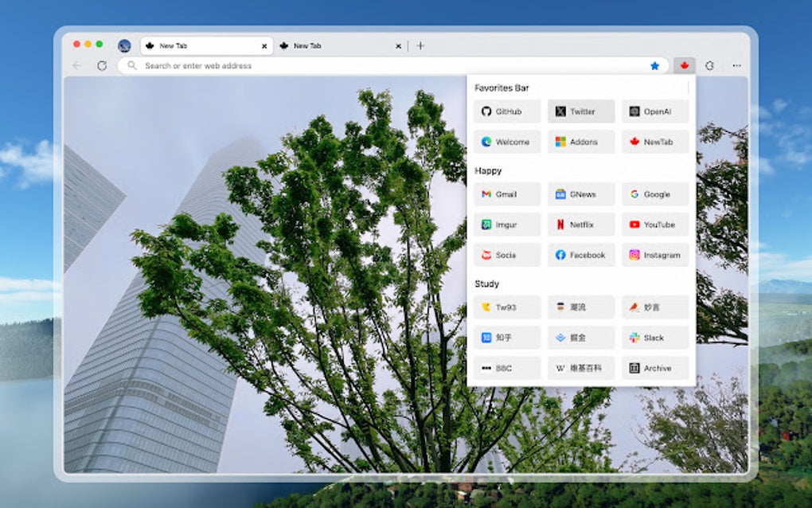
Task: Click the red maple leaf extension icon
Action: 685,65
